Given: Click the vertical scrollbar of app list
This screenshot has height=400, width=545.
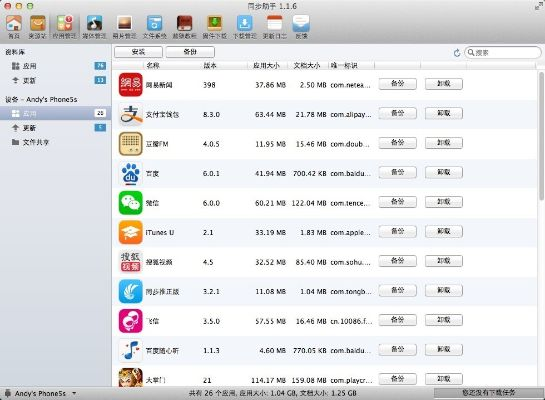Looking at the screenshot, I should tap(541, 136).
